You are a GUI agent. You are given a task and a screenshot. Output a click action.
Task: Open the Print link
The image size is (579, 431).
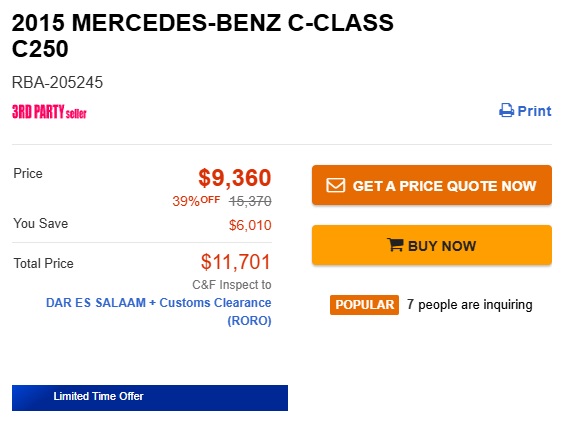point(525,111)
